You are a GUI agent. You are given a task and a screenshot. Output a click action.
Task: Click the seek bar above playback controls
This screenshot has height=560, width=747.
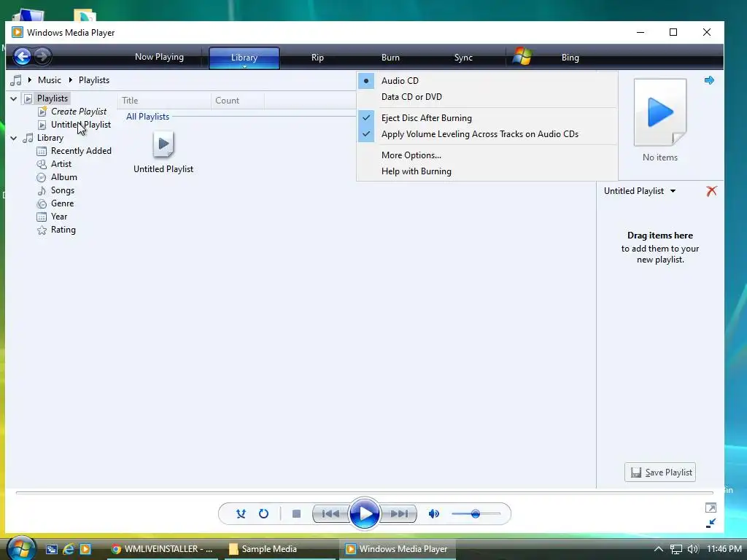365,493
